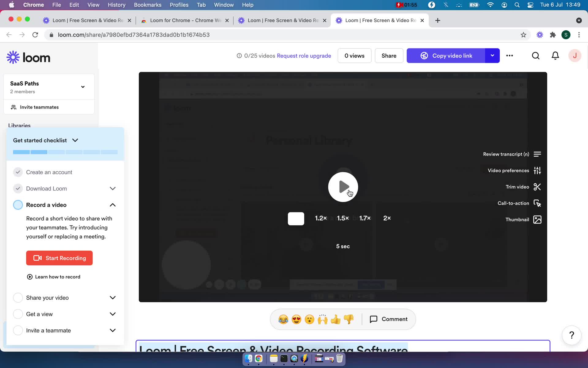The width and height of the screenshot is (588, 368).
Task: Select 1.5x playback speed
Action: coord(342,217)
